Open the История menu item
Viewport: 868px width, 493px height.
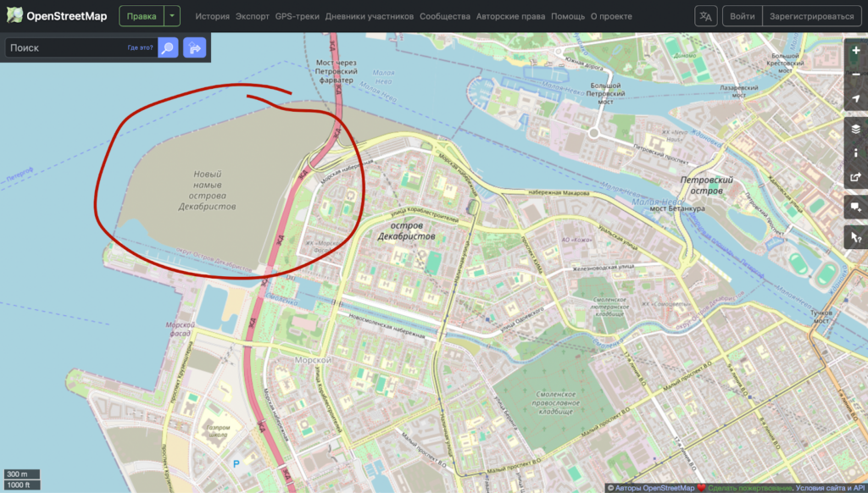212,16
